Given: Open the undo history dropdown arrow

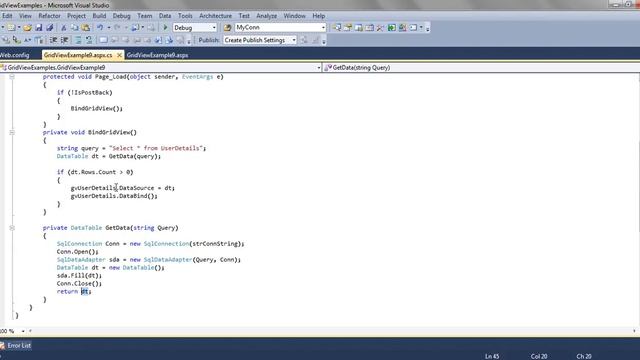Looking at the screenshot, I should click(x=109, y=28).
